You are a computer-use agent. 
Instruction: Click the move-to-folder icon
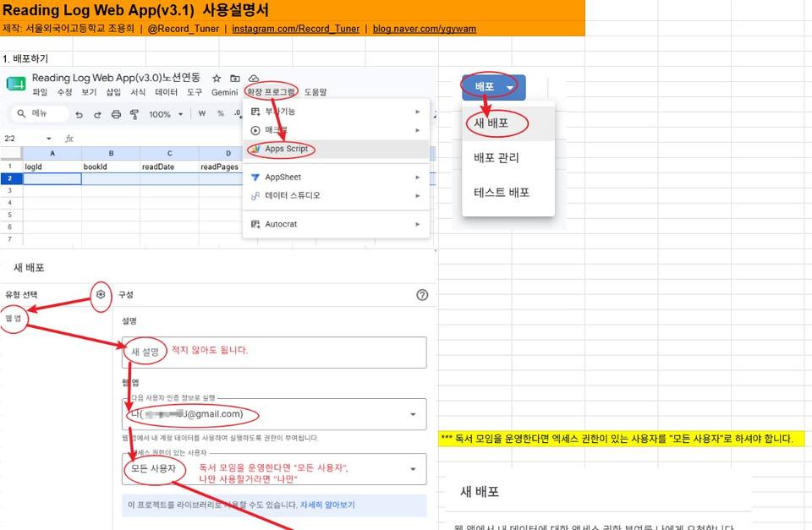(235, 78)
